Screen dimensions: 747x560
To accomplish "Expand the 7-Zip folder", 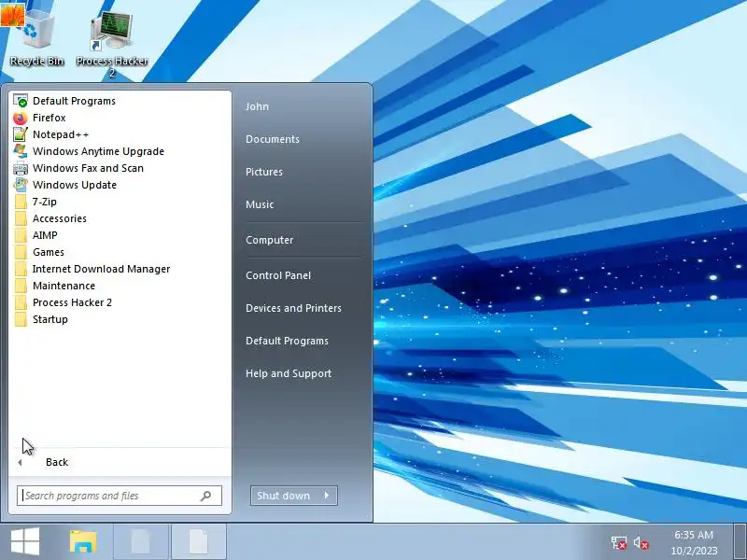I will [x=120, y=202].
